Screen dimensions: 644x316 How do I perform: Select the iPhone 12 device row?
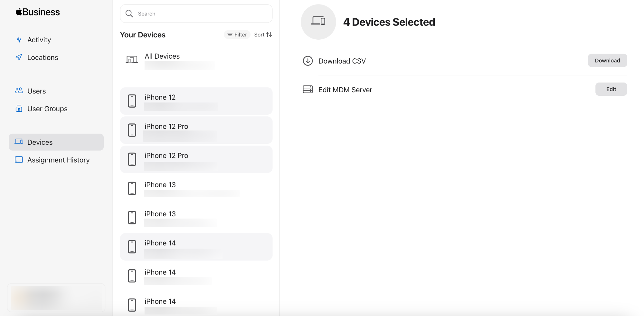[x=196, y=101]
